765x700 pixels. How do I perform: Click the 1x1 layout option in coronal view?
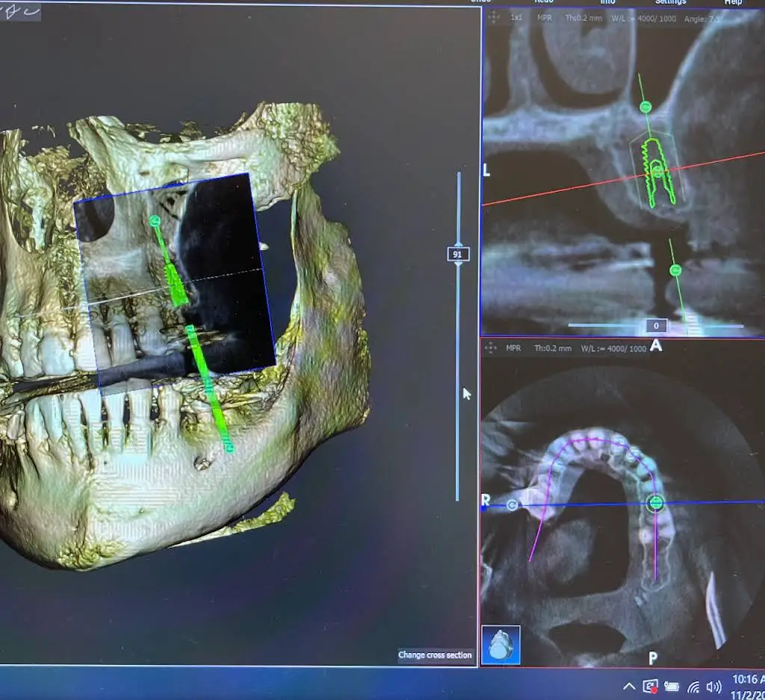tap(516, 18)
